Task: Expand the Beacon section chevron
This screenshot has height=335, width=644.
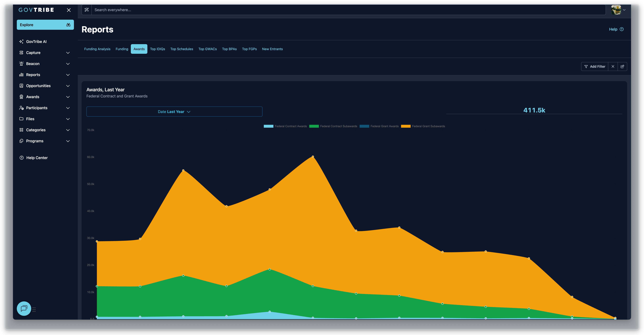Action: [68, 64]
